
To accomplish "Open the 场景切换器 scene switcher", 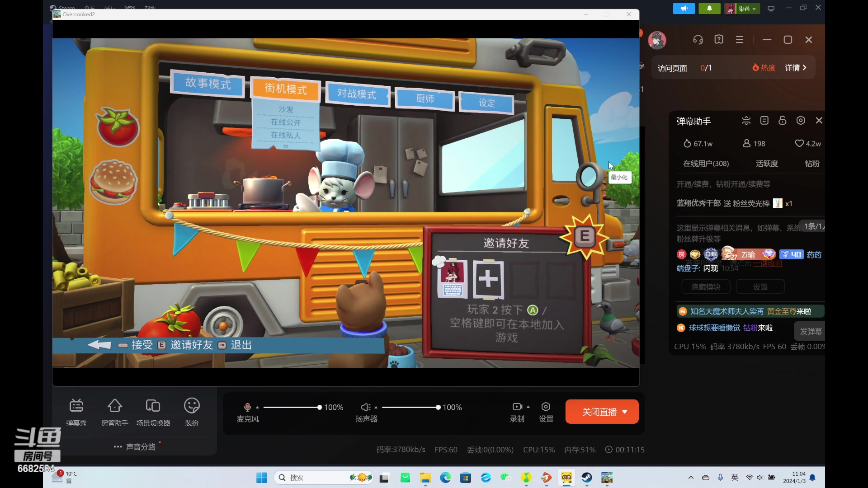I will tap(153, 412).
